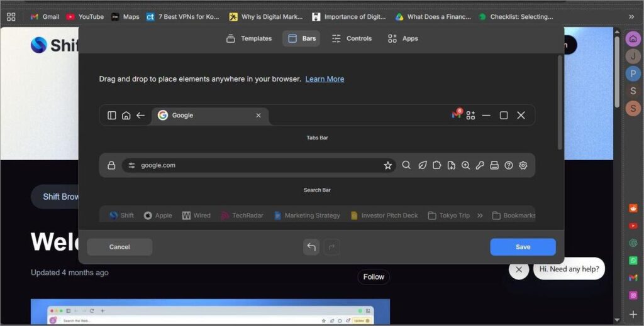Expand the browser bookmarks overflow chevron
644x326 pixels.
click(x=631, y=17)
